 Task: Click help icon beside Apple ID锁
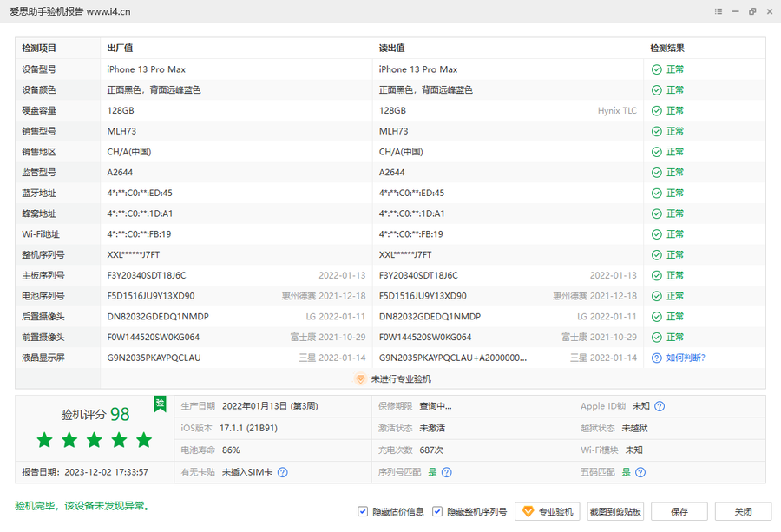pyautogui.click(x=660, y=406)
